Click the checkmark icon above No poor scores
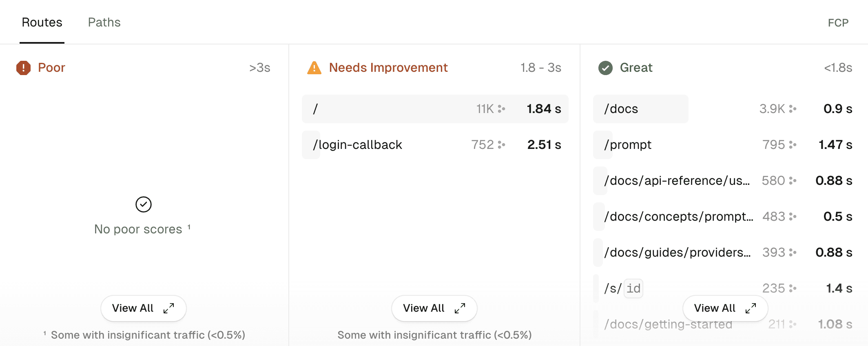This screenshot has width=868, height=346. tap(143, 204)
